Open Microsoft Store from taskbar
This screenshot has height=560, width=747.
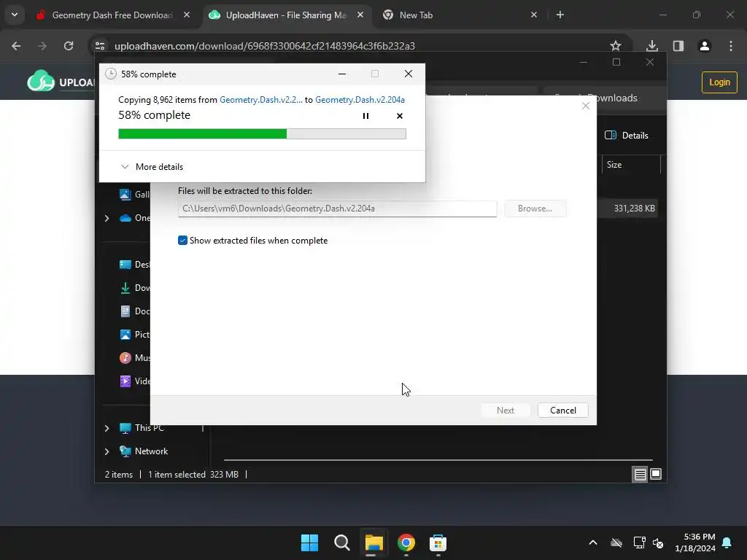[438, 542]
